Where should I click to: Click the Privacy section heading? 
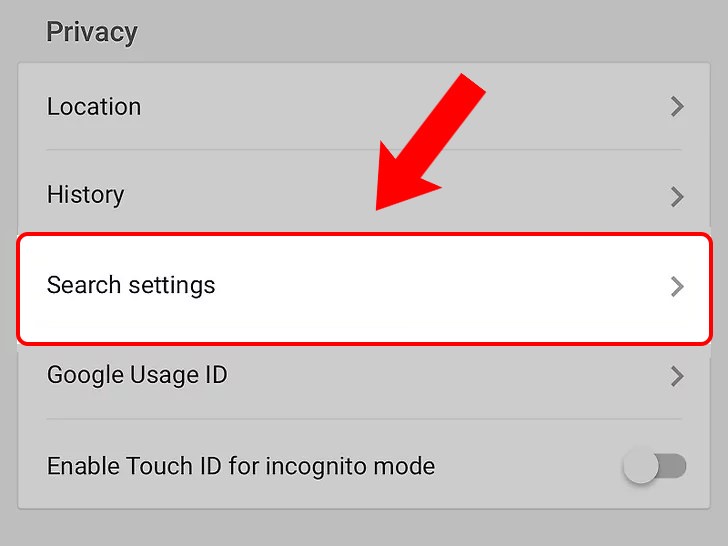tap(92, 32)
